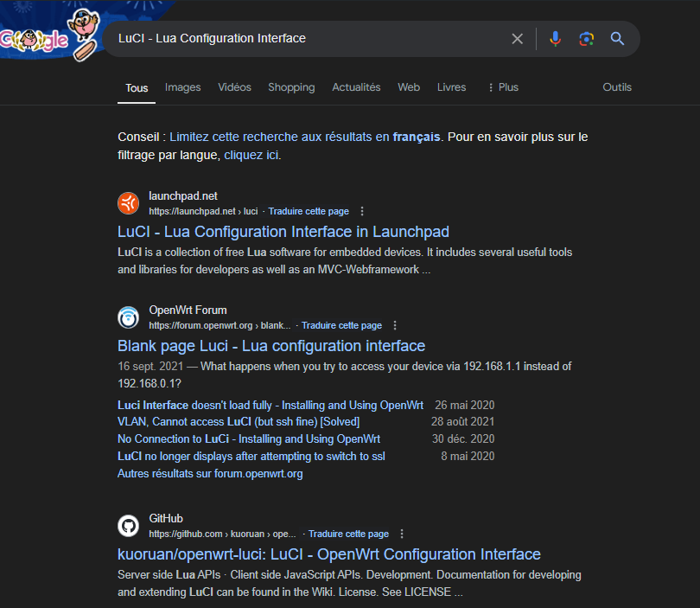Image resolution: width=700 pixels, height=608 pixels.
Task: Open the three-dot options for the GitHub result
Action: pos(402,534)
